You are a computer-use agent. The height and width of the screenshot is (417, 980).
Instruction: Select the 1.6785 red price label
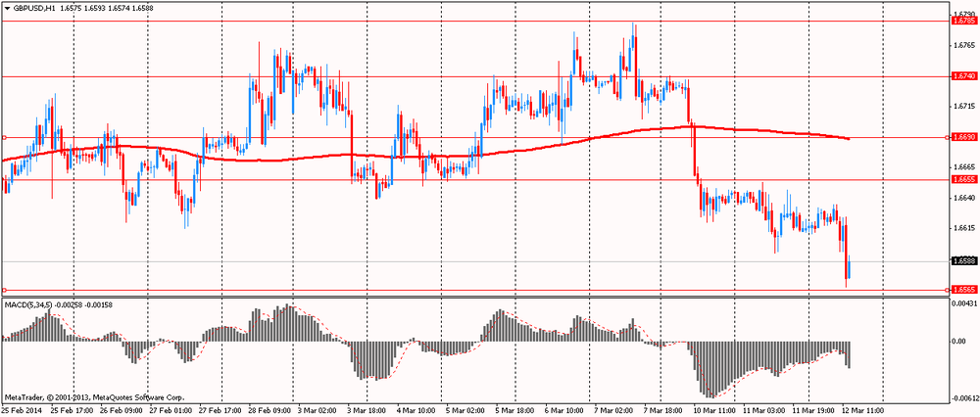click(x=963, y=21)
